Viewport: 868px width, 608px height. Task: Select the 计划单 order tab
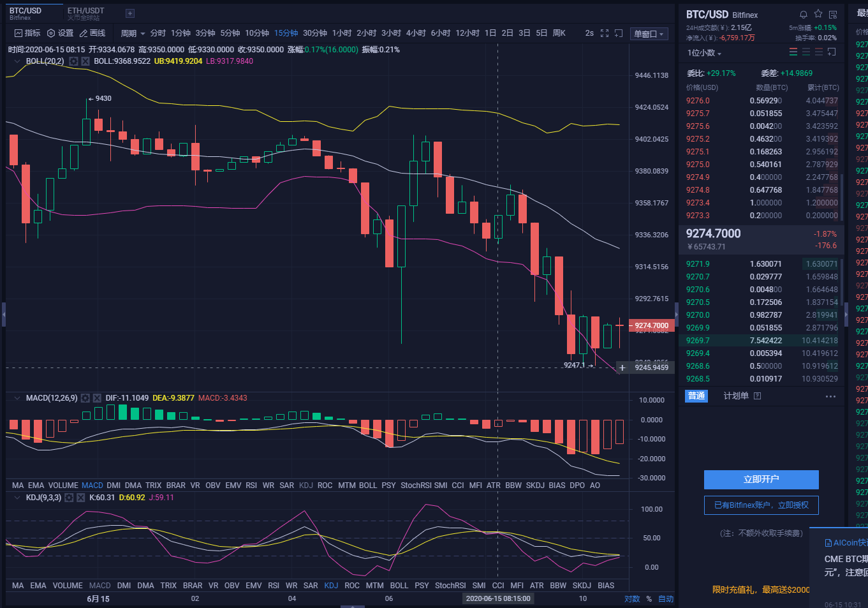pos(736,396)
